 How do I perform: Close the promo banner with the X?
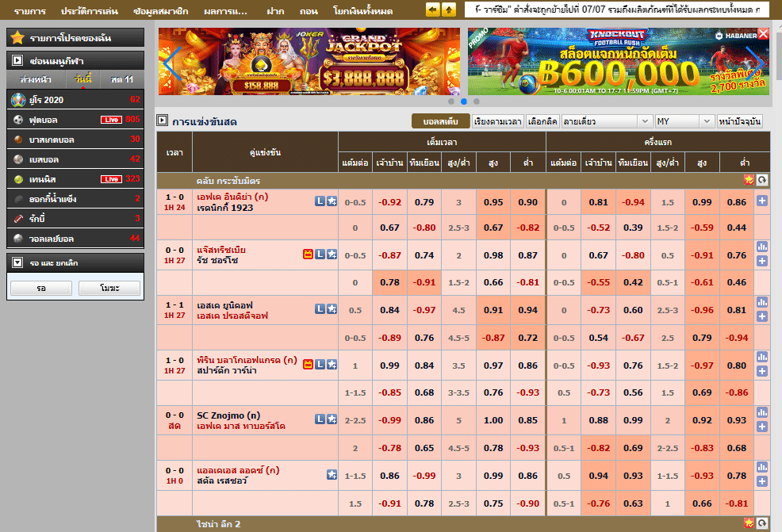coord(763,33)
